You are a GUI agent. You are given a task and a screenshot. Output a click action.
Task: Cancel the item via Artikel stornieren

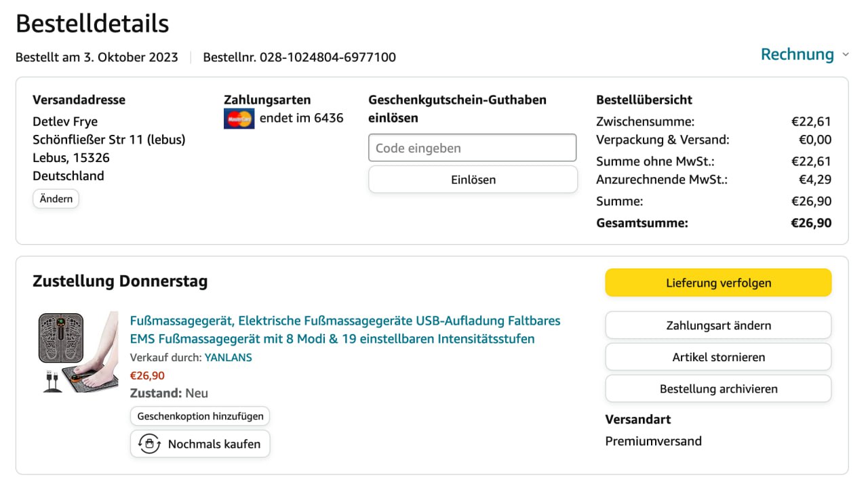click(x=718, y=357)
